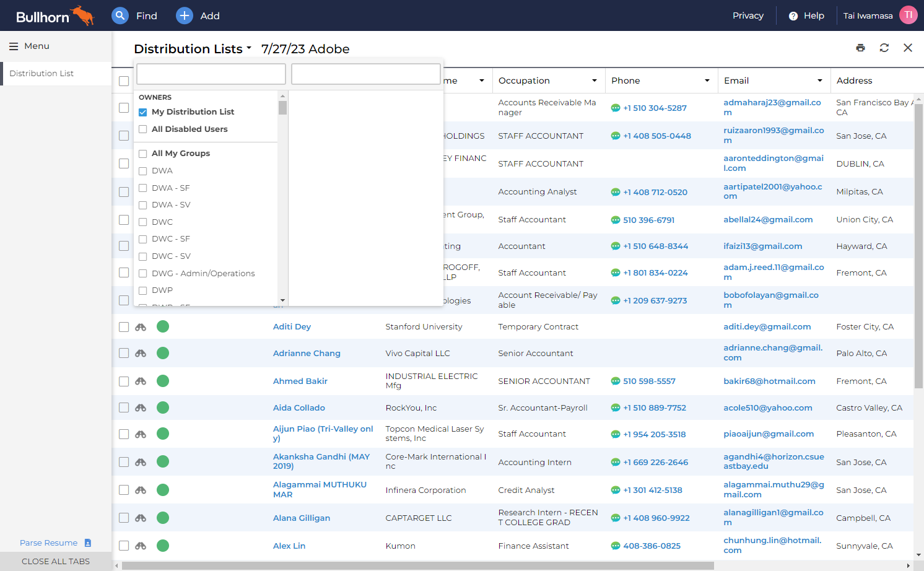Click green status dot for Aida Collado
The image size is (924, 571).
[x=163, y=408]
